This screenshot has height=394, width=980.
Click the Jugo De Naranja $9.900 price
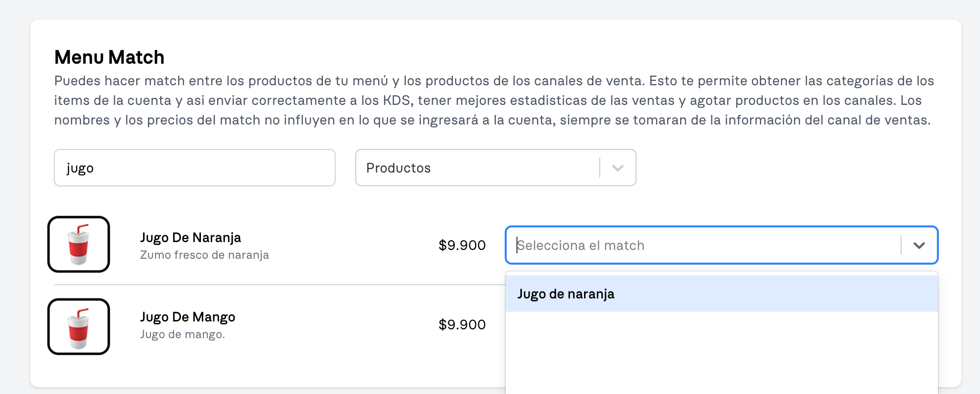coord(462,245)
